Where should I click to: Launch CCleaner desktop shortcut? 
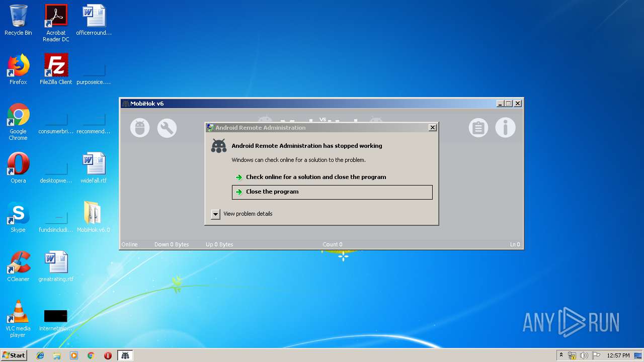18,266
